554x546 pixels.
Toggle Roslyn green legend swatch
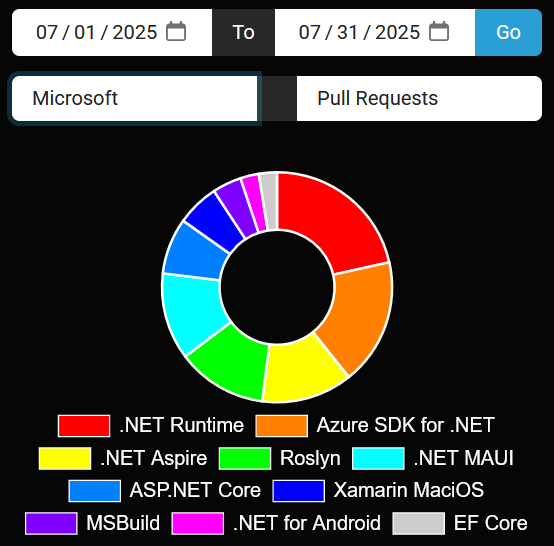click(245, 458)
